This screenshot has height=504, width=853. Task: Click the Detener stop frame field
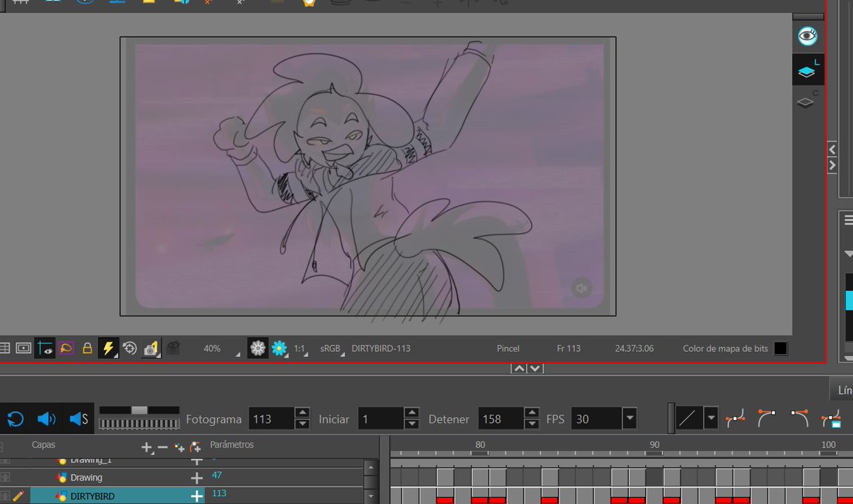(x=500, y=419)
